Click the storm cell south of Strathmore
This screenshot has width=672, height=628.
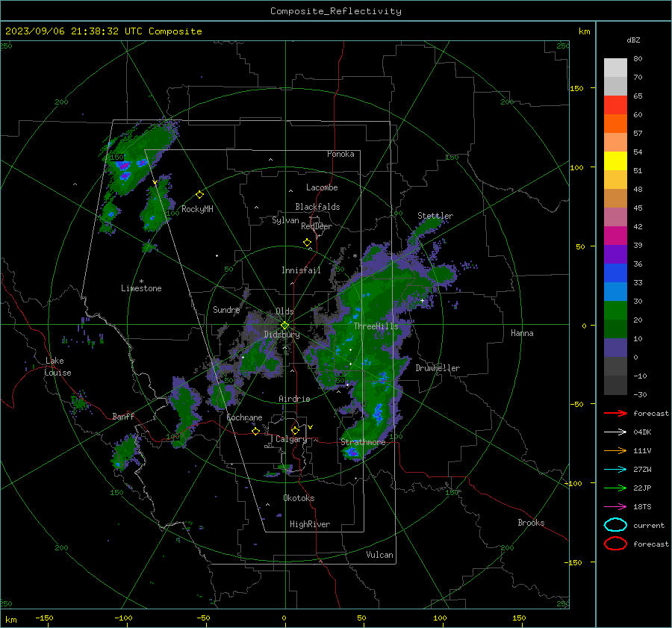[352, 453]
